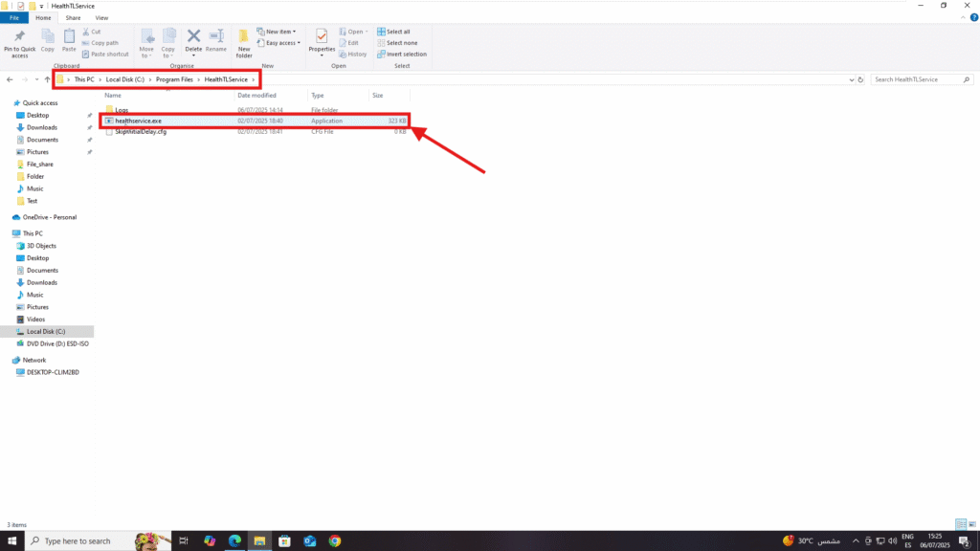The width and height of the screenshot is (980, 551).
Task: Click the History ribbon command
Action: click(353, 55)
